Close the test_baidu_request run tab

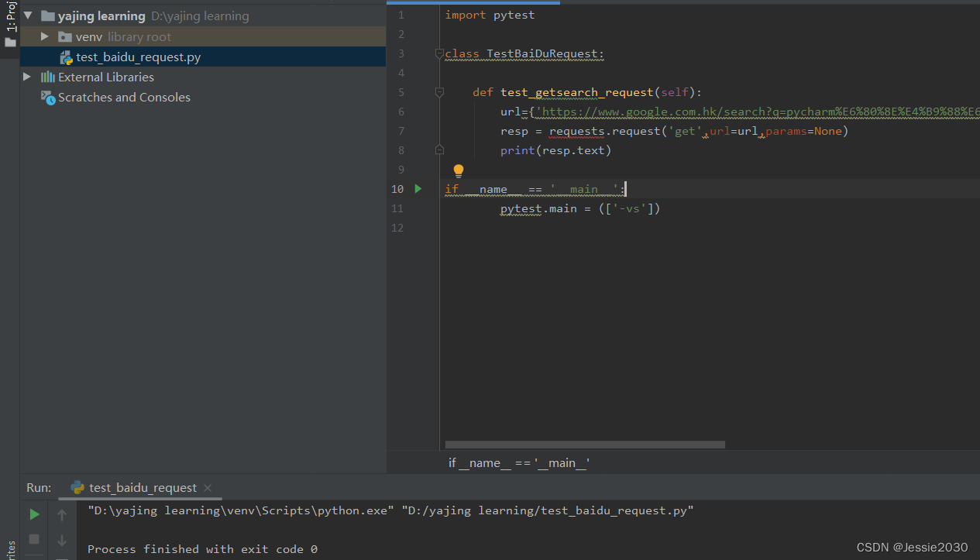tap(206, 488)
